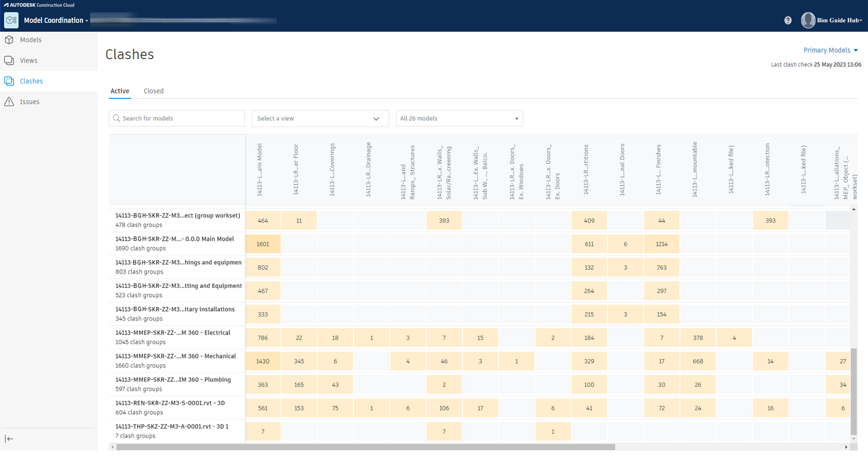
Task: Collapse the sidebar with the arrow icon
Action: (9, 439)
